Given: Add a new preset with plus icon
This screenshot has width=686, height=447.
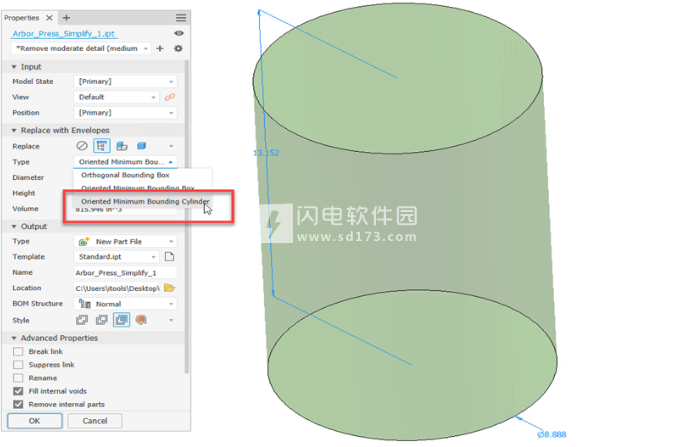Looking at the screenshot, I should (160, 49).
